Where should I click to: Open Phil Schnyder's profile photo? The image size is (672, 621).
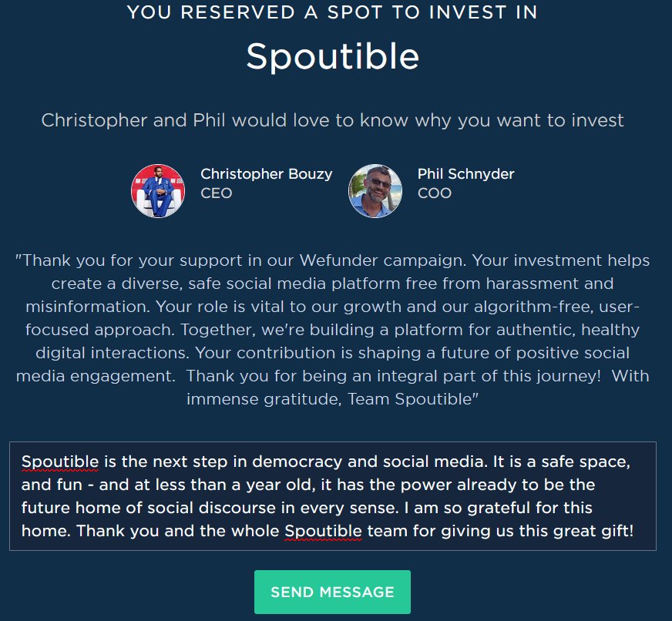point(375,191)
